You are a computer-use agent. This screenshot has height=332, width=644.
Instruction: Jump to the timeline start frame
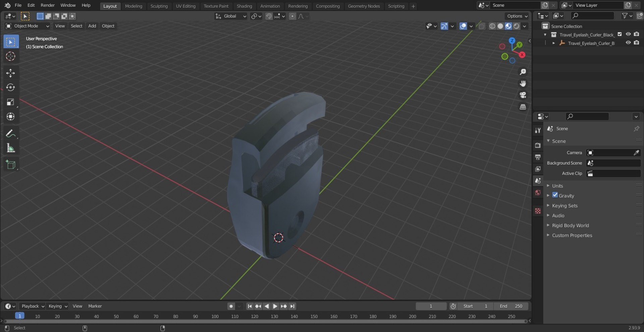250,306
